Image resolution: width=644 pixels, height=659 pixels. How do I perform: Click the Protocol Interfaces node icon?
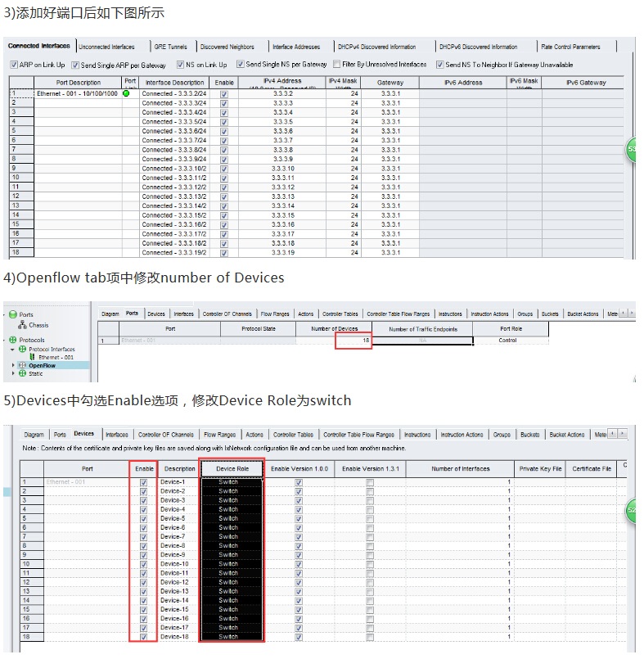[23, 349]
